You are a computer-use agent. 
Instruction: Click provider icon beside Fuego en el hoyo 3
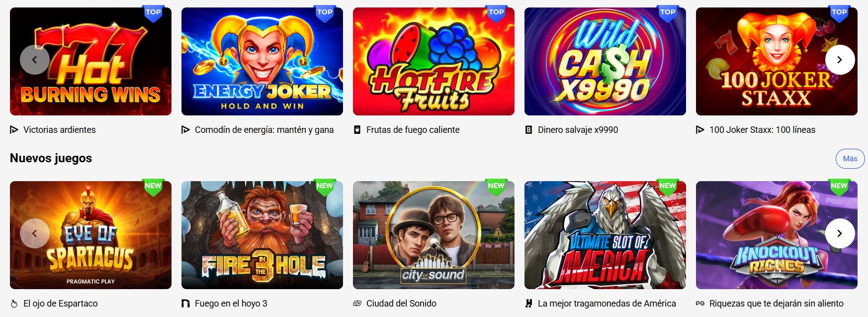click(x=185, y=304)
